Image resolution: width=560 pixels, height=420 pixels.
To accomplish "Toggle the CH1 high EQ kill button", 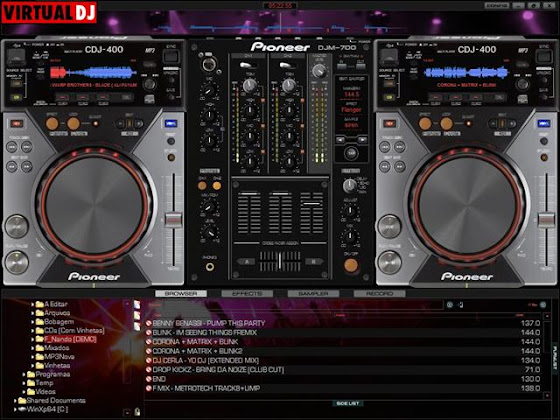I will pyautogui.click(x=263, y=101).
